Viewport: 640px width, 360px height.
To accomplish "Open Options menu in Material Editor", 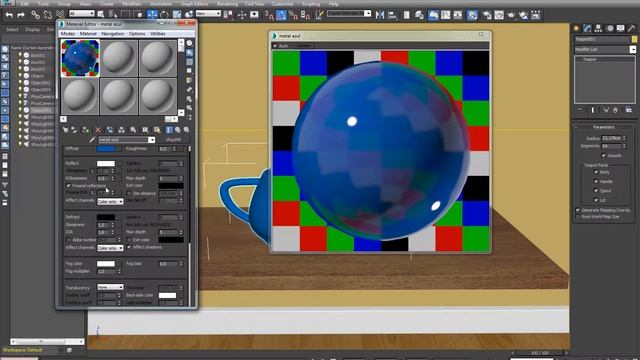I will tap(137, 33).
